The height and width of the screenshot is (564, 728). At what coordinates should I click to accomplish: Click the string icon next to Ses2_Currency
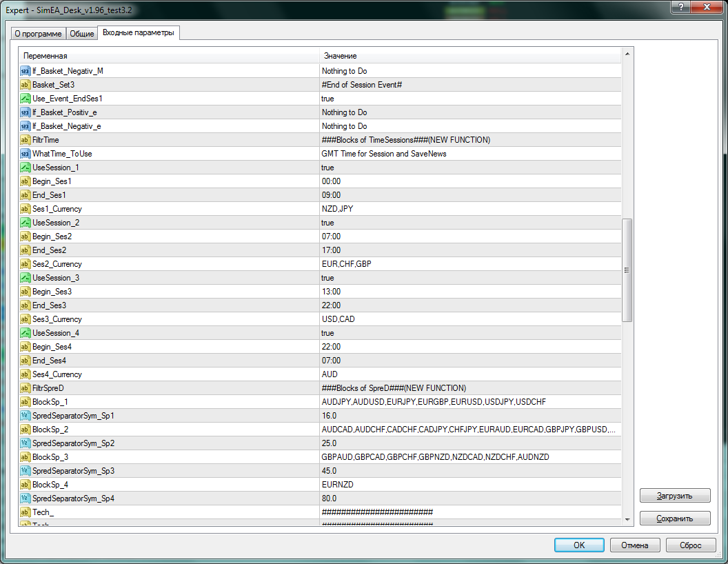25,264
